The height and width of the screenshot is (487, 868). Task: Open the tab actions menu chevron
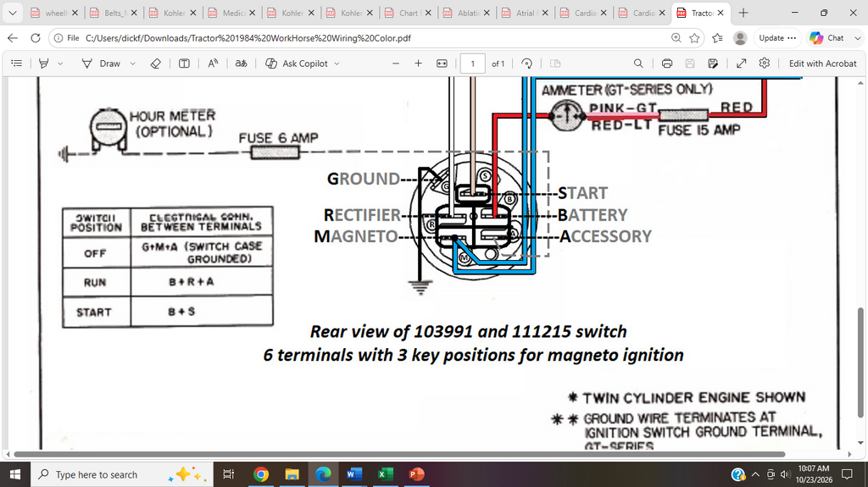point(12,13)
